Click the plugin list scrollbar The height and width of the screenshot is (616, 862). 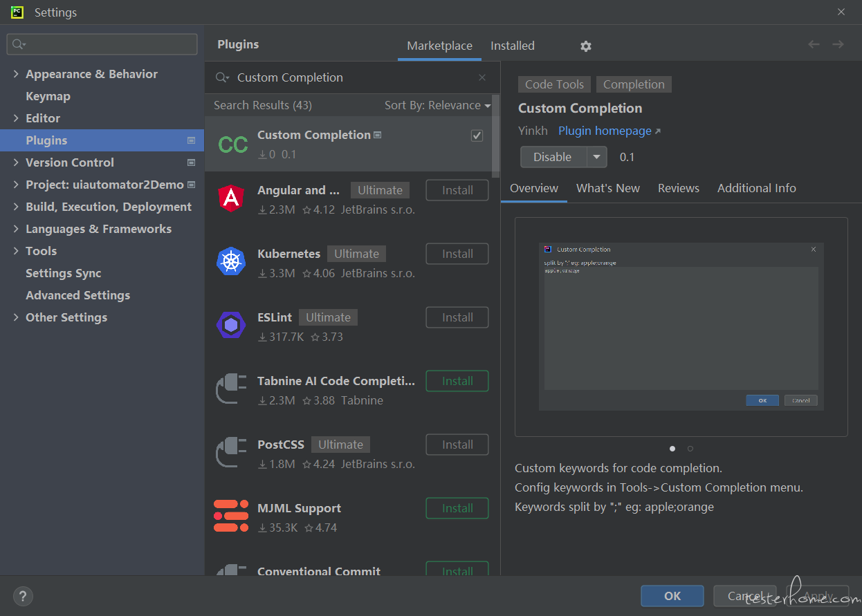click(x=495, y=136)
